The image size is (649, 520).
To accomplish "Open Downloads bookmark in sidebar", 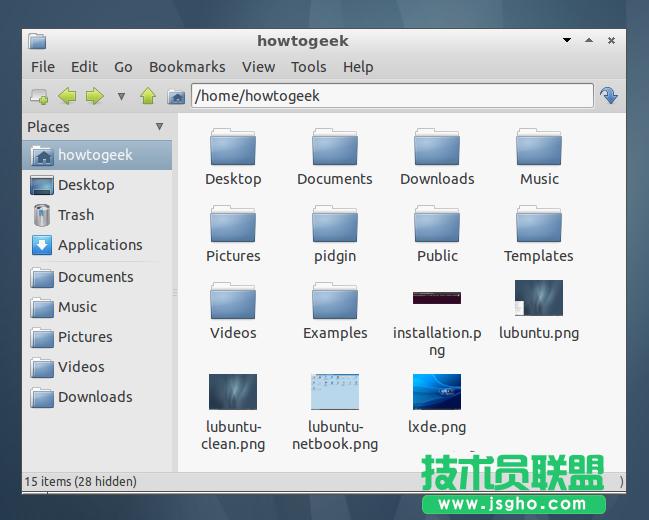I will point(97,397).
